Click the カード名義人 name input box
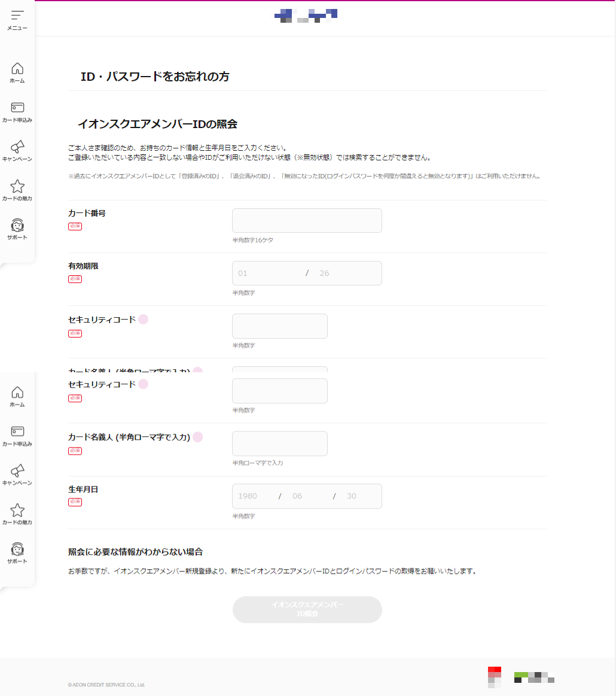Screen dimensions: 616x696 (x=279, y=443)
